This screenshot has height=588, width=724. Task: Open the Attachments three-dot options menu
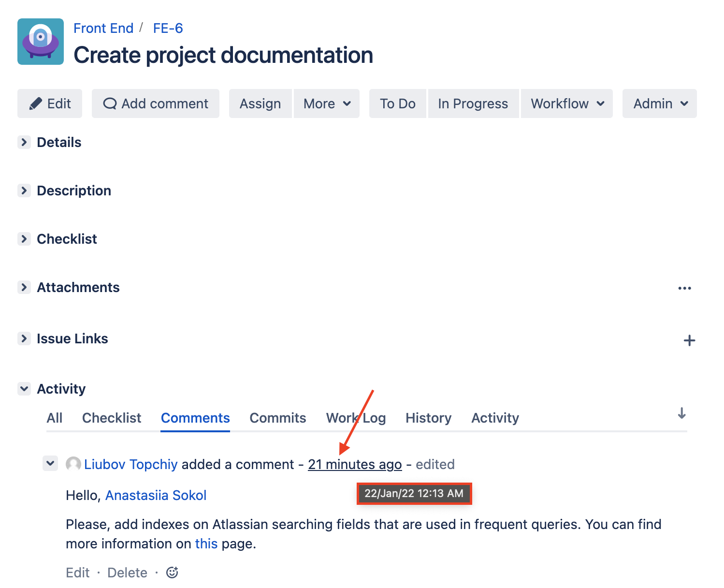pos(684,288)
